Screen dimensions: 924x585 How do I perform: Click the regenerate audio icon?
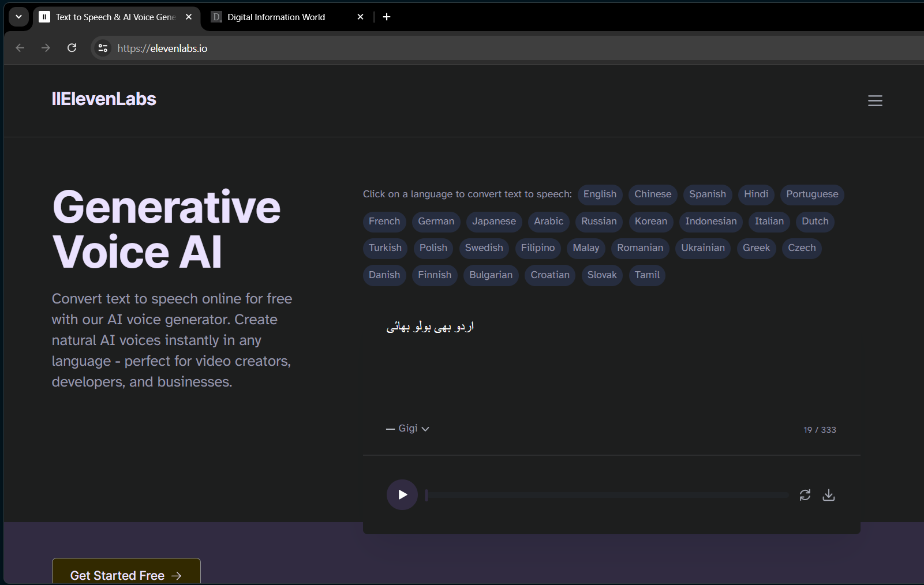click(805, 495)
